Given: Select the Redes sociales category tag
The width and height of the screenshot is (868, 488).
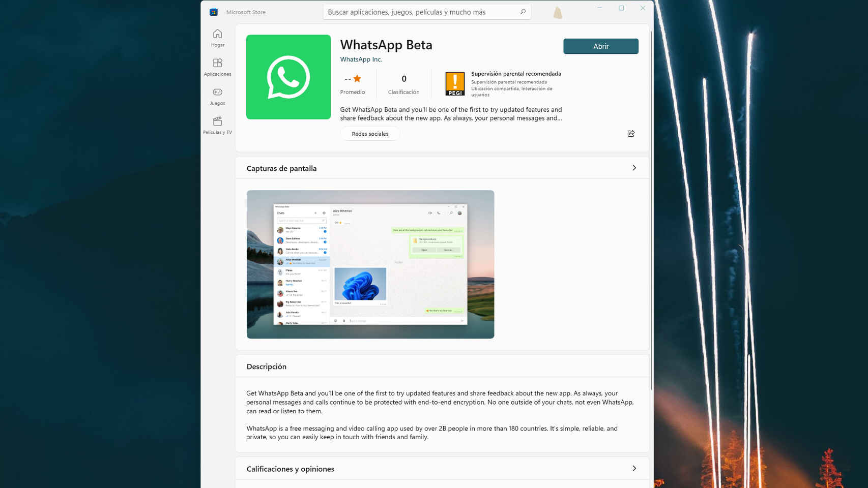Looking at the screenshot, I should (x=370, y=134).
